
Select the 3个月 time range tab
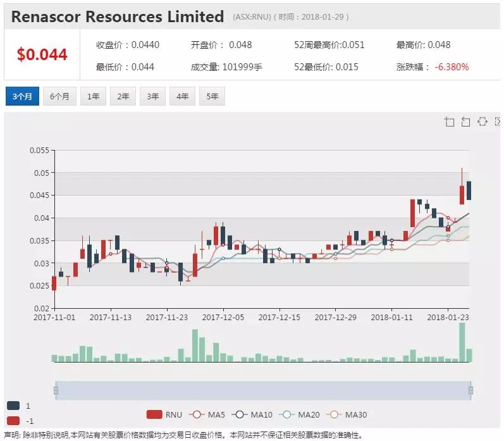click(x=22, y=96)
